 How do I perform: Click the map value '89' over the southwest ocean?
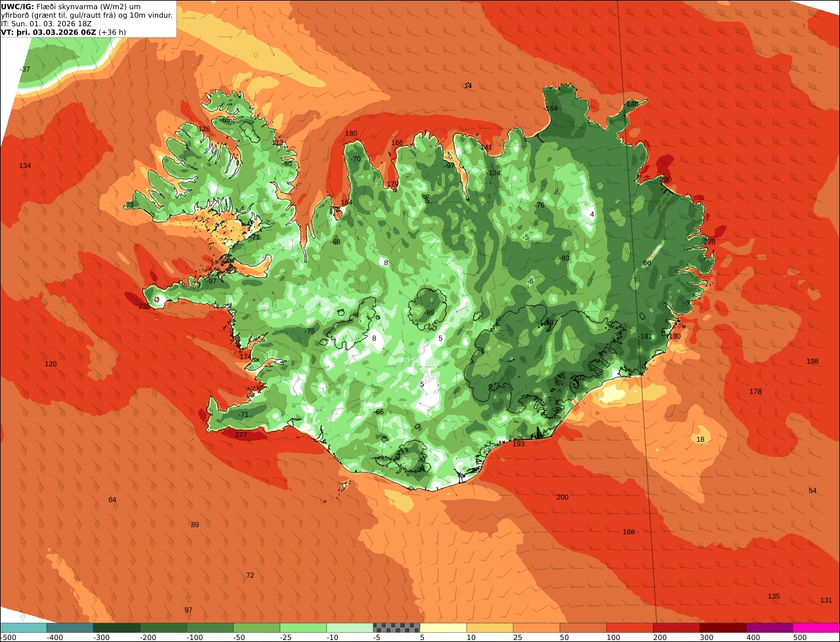195,524
